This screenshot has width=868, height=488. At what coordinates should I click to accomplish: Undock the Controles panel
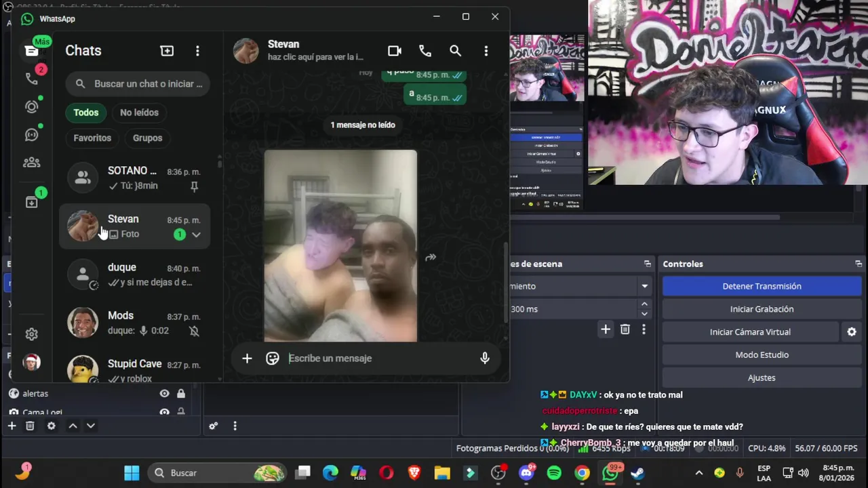coord(859,264)
